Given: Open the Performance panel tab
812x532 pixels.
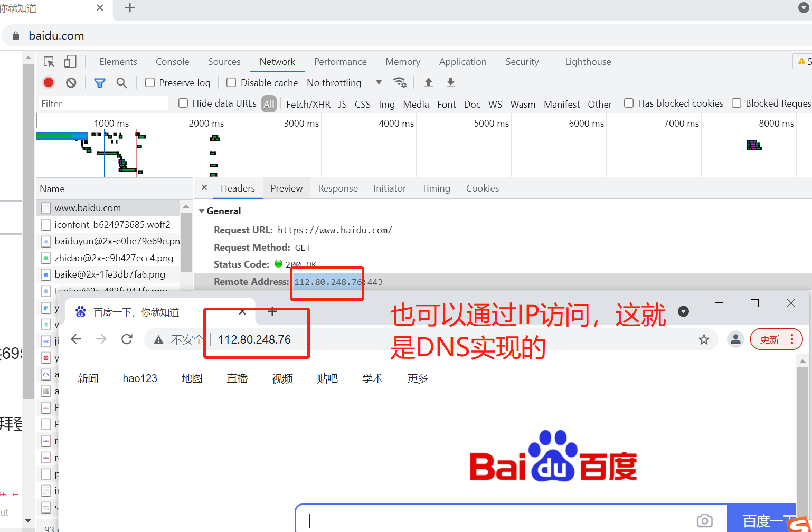Looking at the screenshot, I should 341,62.
